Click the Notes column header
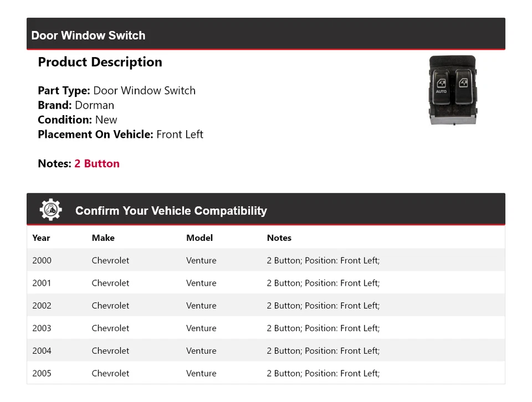This screenshot has width=532, height=402. click(x=279, y=238)
